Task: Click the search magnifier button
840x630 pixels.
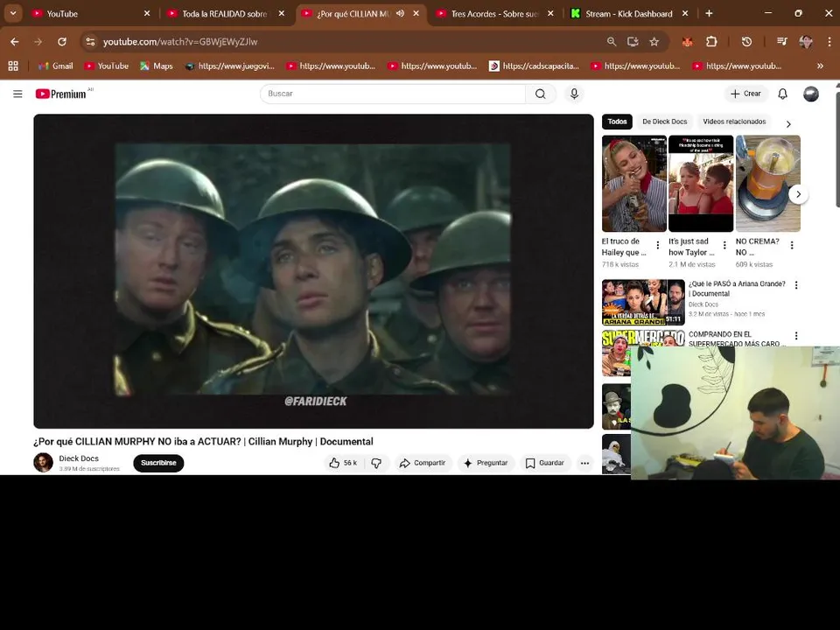Action: (x=541, y=94)
